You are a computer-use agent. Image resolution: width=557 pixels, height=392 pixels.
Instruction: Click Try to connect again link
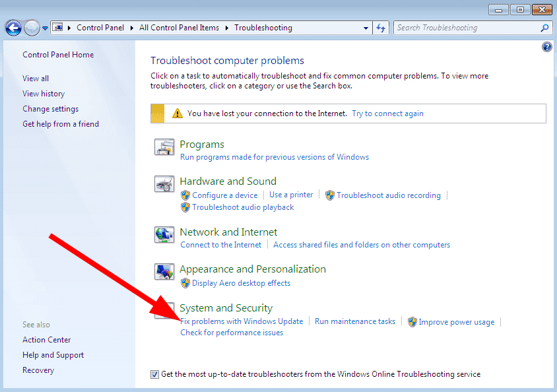coord(387,114)
